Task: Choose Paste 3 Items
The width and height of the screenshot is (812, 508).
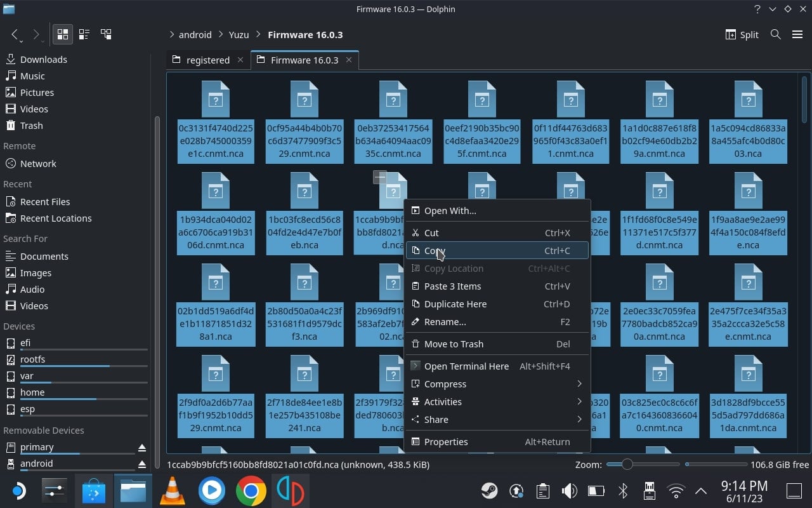Action: point(497,286)
